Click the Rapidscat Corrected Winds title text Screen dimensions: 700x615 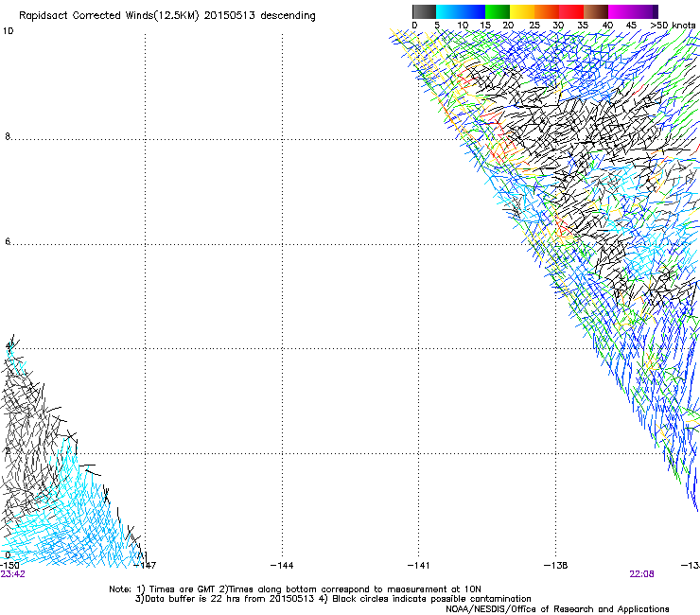(167, 16)
